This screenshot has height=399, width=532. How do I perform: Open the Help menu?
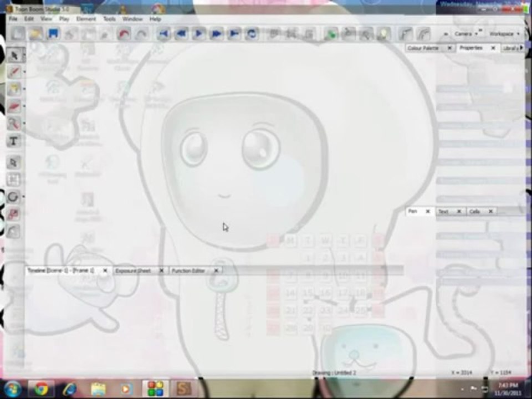click(x=155, y=19)
